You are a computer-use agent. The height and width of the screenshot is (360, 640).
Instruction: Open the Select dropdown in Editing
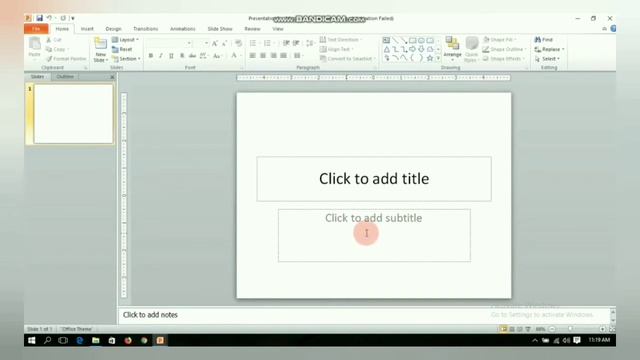click(547, 59)
